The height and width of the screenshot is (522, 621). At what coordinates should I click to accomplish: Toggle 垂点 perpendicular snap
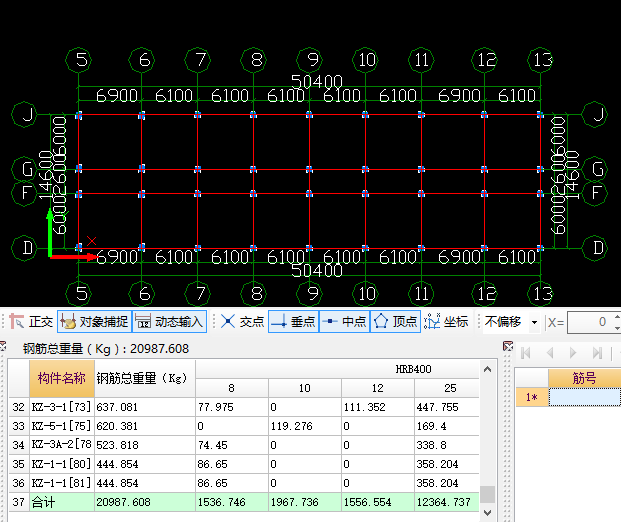(x=293, y=322)
